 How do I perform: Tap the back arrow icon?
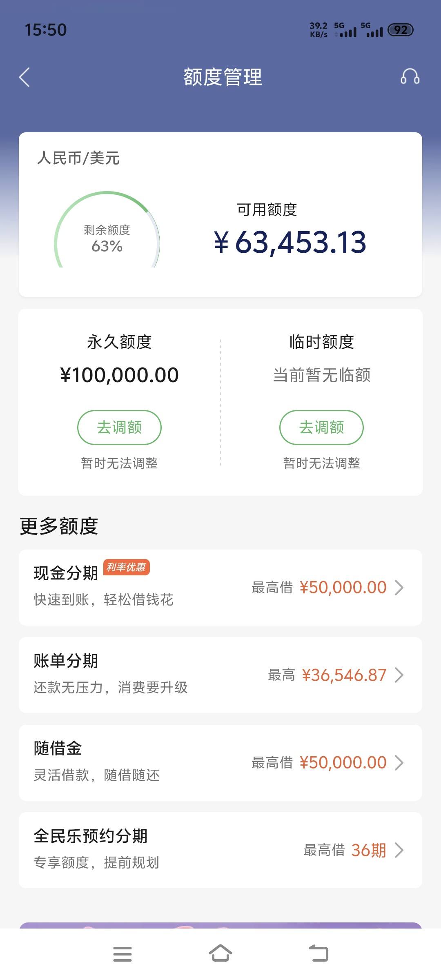click(x=24, y=77)
